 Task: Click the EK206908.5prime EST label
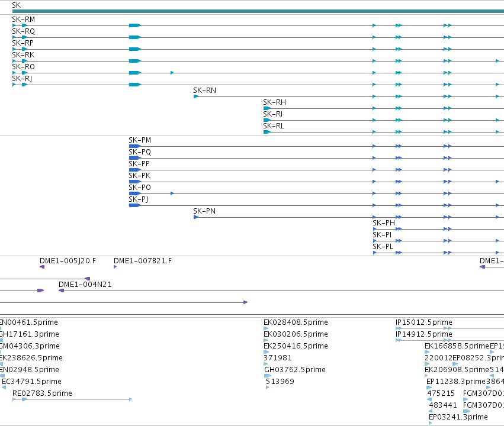tap(457, 370)
